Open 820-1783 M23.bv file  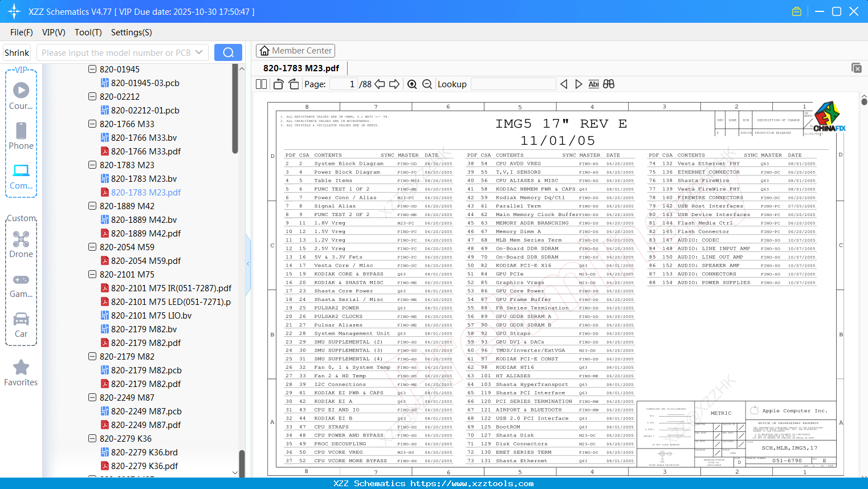(138, 178)
